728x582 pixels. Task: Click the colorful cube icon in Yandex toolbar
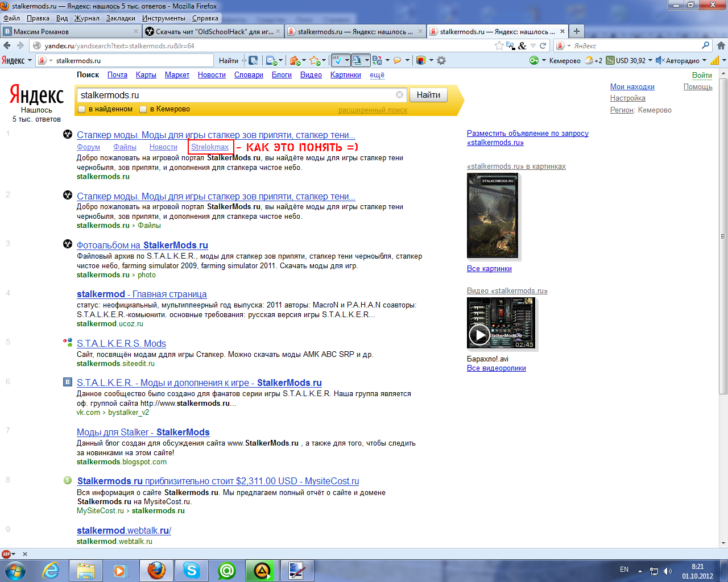click(421, 60)
